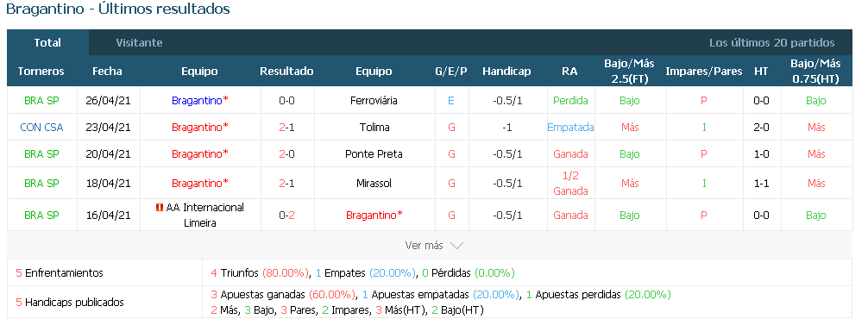
Task: Switch to the Visitante tab
Action: pyautogui.click(x=139, y=42)
